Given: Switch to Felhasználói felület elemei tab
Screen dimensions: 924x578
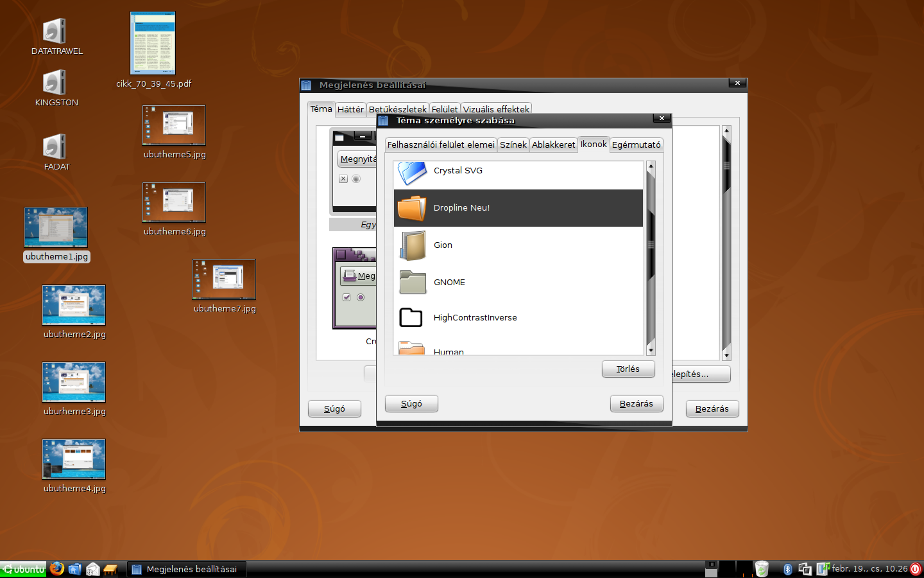Looking at the screenshot, I should 441,144.
